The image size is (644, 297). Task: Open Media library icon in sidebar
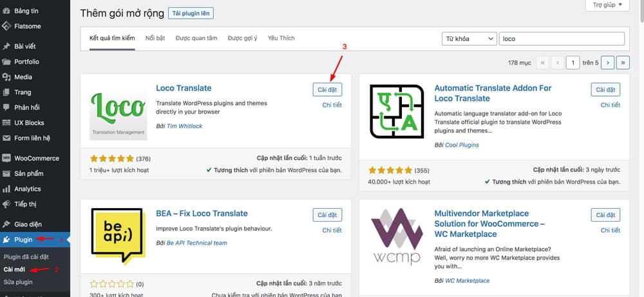click(x=6, y=77)
